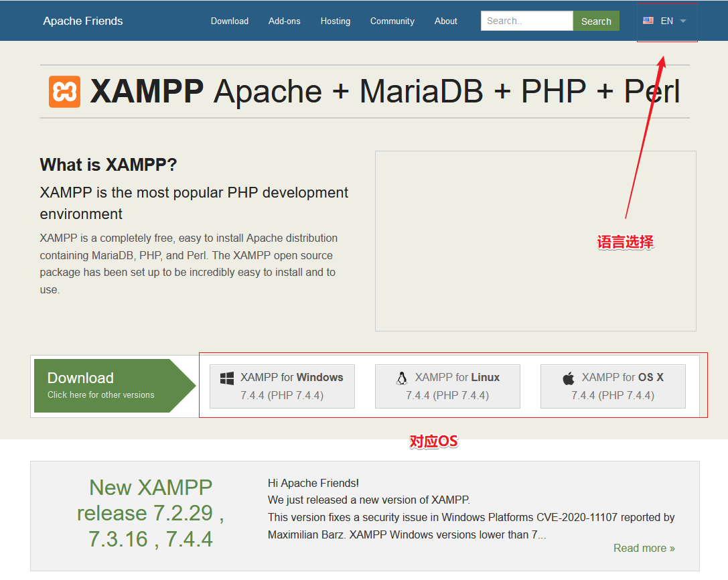The image size is (728, 580).
Task: Open the Download menu item
Action: click(229, 21)
